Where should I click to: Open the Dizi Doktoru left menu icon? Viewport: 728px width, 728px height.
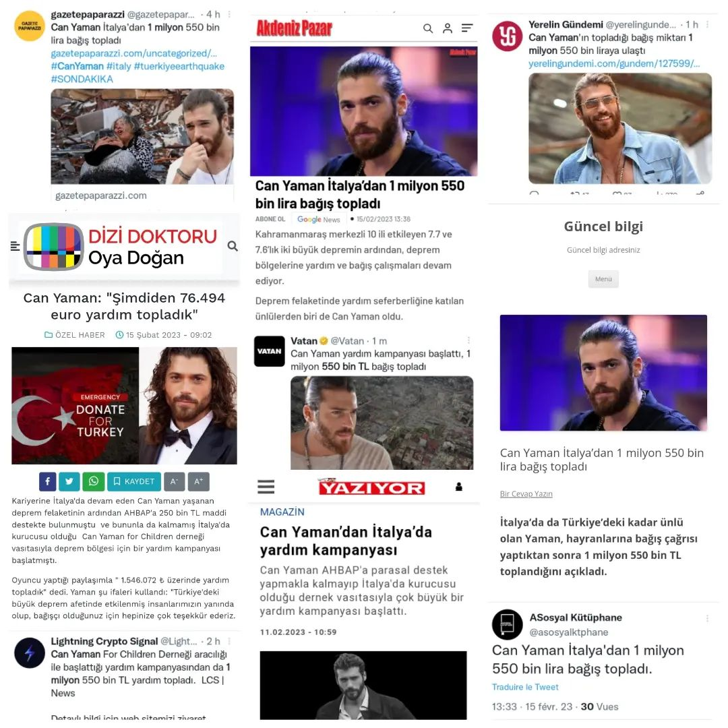pyautogui.click(x=15, y=246)
